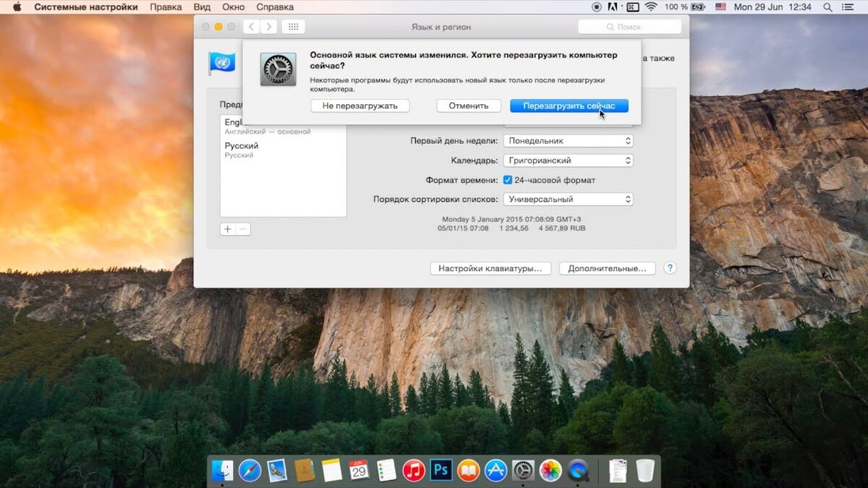Screen dimensions: 868x488
Task: Click the battery status icon
Action: 698,7
